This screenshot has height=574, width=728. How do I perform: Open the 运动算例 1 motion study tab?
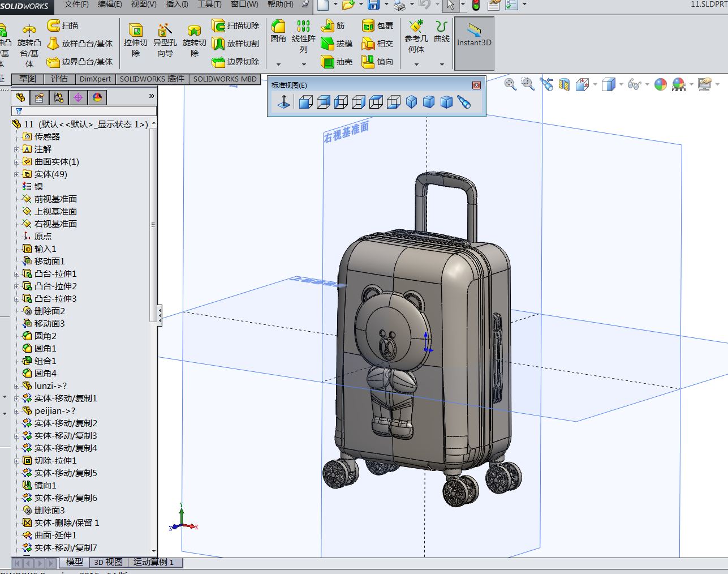click(154, 562)
